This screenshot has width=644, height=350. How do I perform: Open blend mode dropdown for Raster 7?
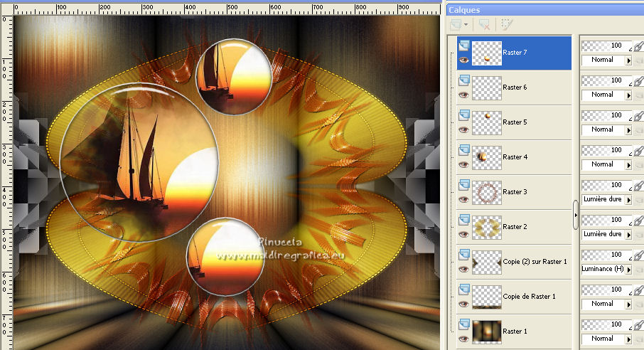tap(628, 60)
